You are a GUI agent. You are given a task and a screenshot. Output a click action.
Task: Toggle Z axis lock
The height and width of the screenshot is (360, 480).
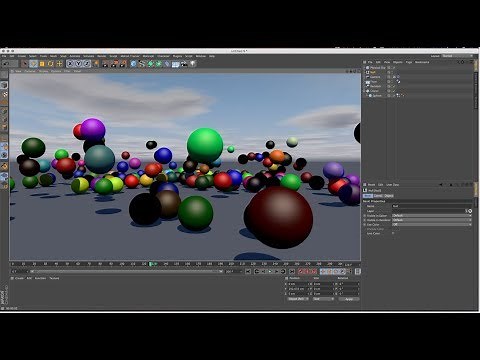click(86, 64)
